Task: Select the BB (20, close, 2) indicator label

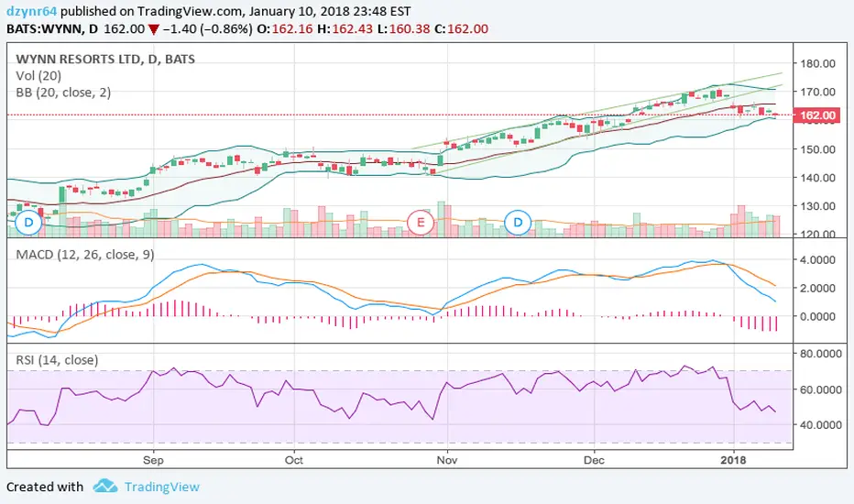Action: pos(63,93)
